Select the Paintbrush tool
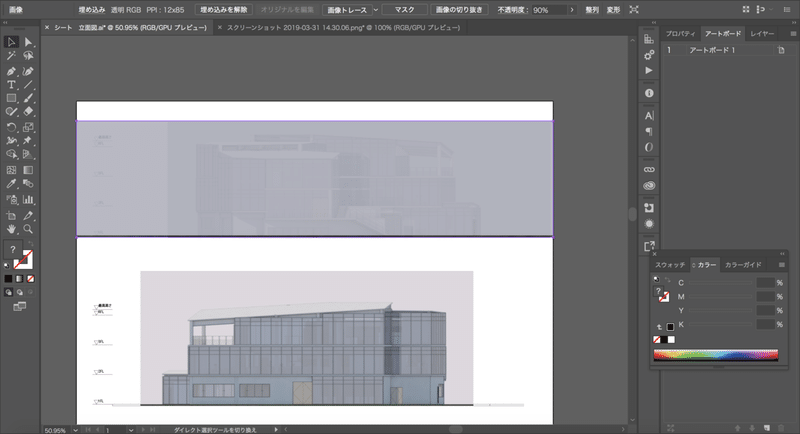 (28, 98)
